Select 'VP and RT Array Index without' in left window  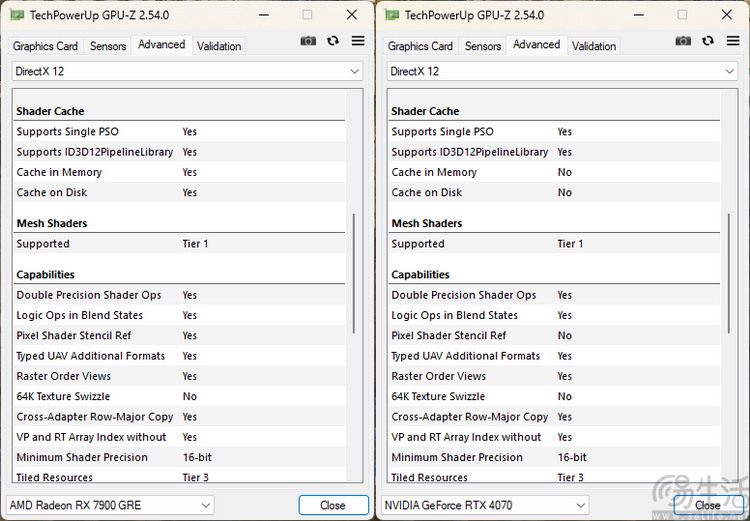(x=179, y=437)
